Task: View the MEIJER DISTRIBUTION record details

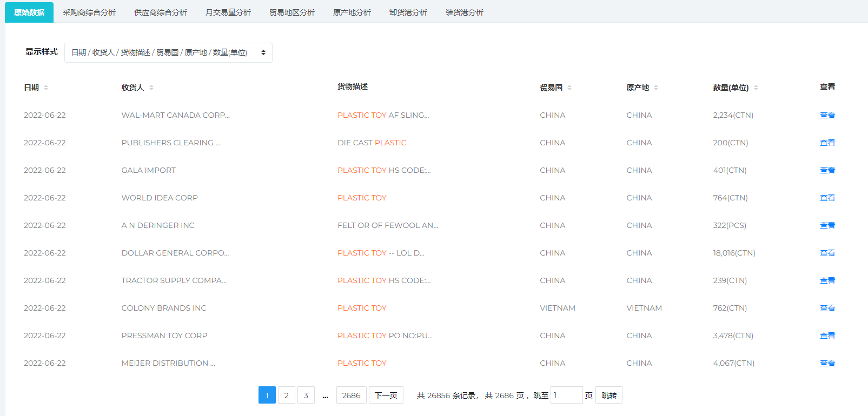Action: (x=827, y=363)
